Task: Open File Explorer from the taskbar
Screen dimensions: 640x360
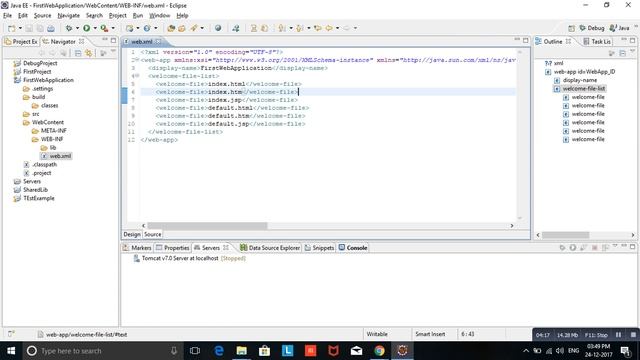Action: pos(242,351)
